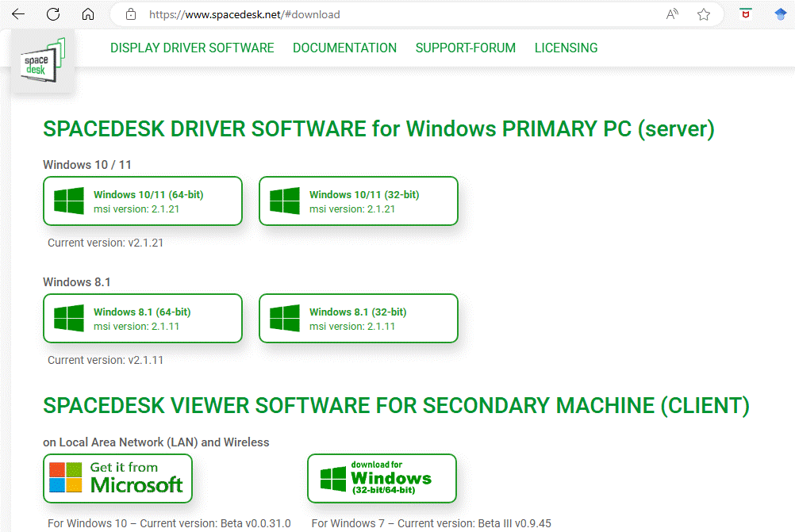The height and width of the screenshot is (532, 795).
Task: View site info via the padlock icon
Action: tap(131, 14)
